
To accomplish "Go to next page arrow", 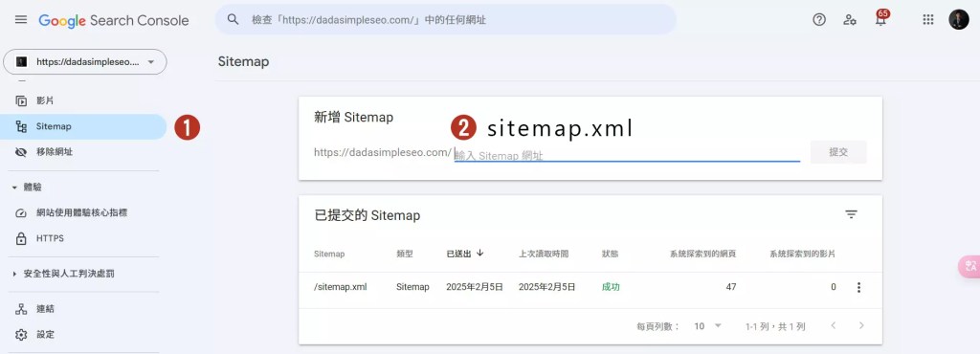I will [x=862, y=325].
